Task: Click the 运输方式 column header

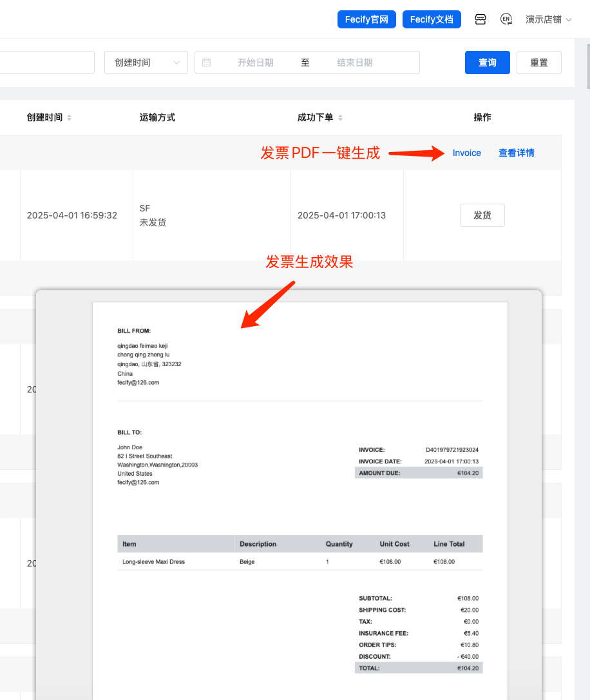Action: pyautogui.click(x=157, y=117)
